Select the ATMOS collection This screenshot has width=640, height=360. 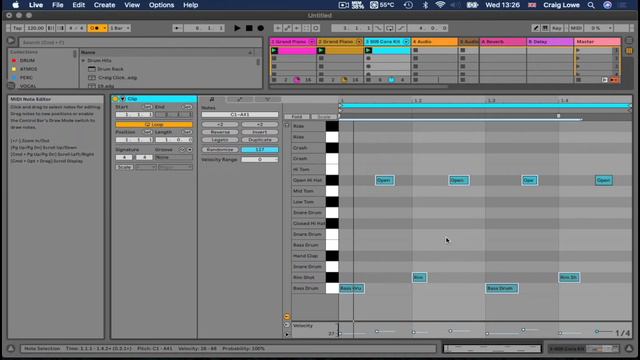[28, 69]
